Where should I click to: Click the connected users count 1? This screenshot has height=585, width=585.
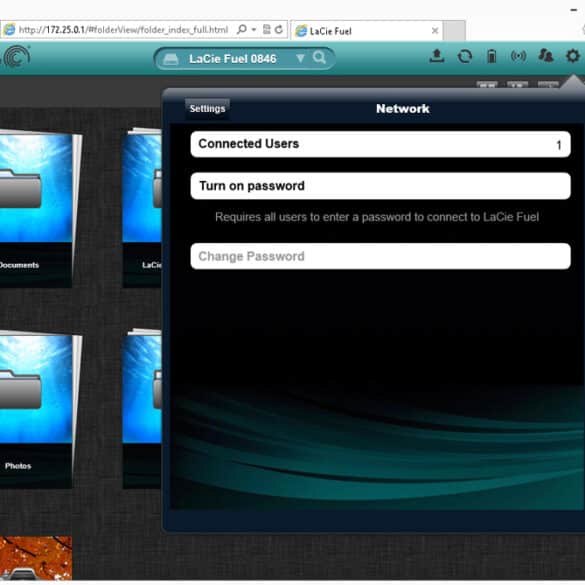click(559, 145)
